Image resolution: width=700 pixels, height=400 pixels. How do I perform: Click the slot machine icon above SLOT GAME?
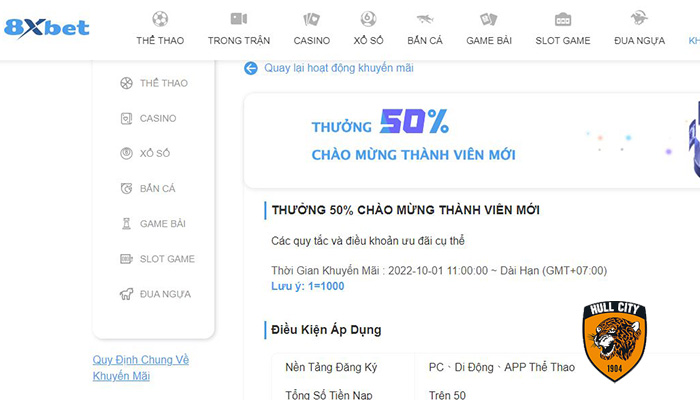tap(562, 19)
